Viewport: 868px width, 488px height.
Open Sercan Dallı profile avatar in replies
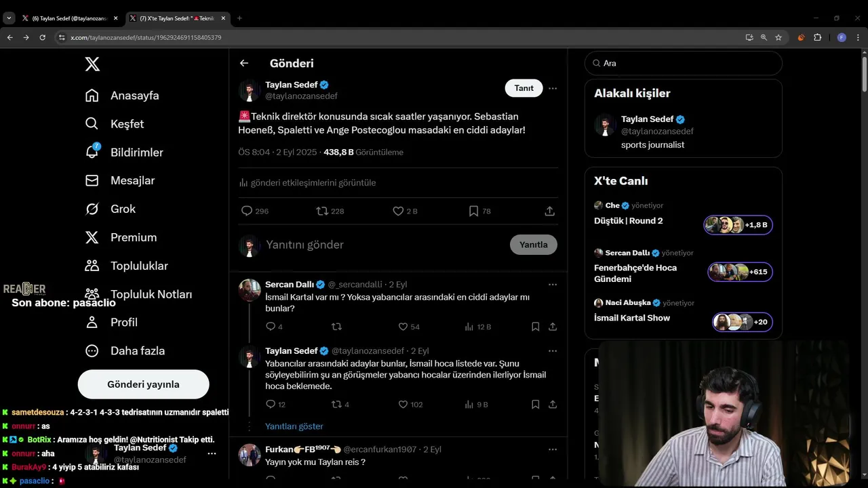pyautogui.click(x=250, y=290)
